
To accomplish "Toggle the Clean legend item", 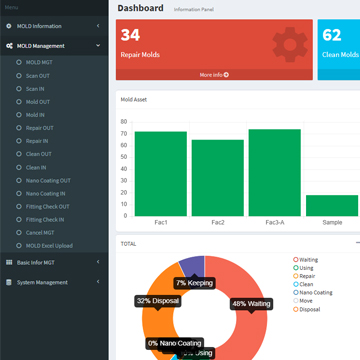I will tap(303, 284).
